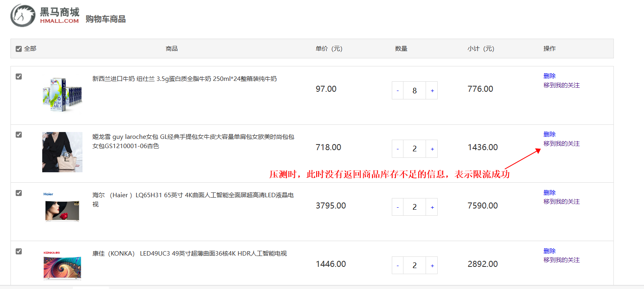Decrease milk quantity with minus button

pos(397,91)
